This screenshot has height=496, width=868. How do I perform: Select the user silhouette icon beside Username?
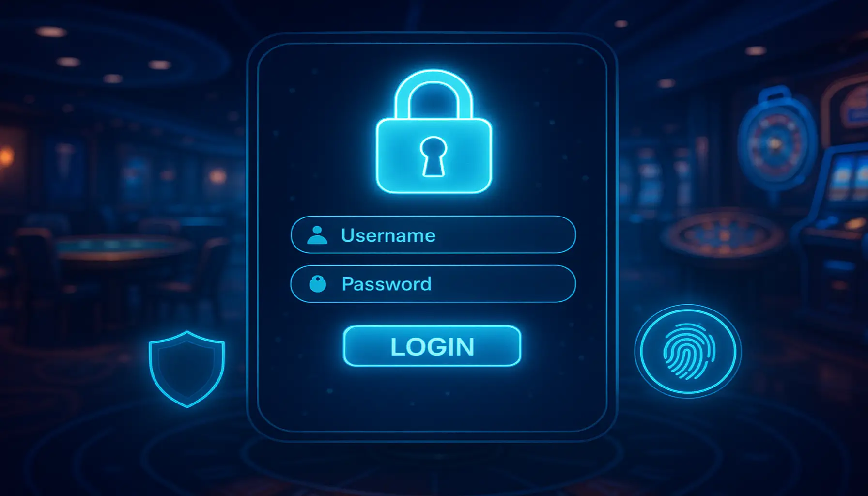tap(317, 235)
